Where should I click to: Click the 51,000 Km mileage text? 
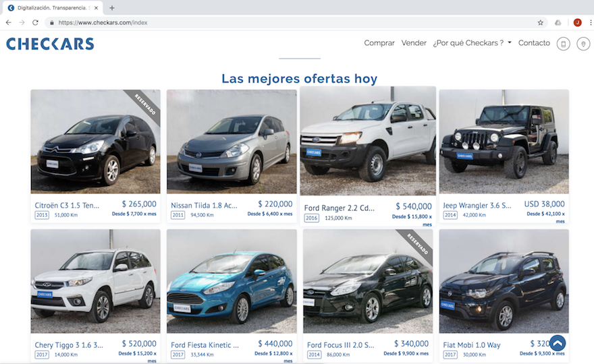click(66, 215)
